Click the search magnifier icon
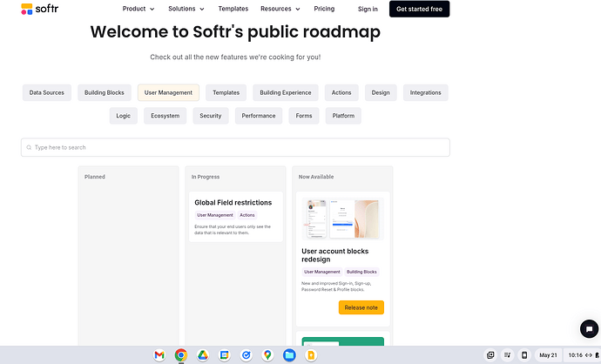This screenshot has width=601, height=364. tap(29, 147)
